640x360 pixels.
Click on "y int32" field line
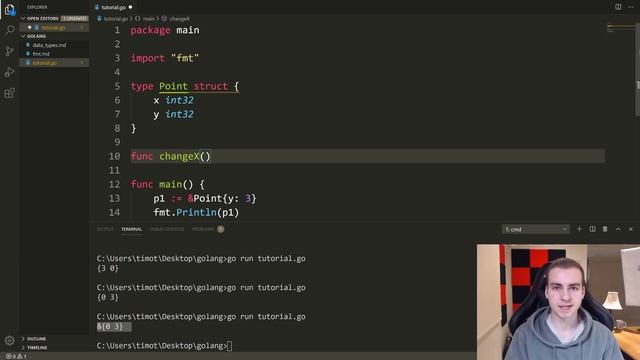pyautogui.click(x=173, y=114)
